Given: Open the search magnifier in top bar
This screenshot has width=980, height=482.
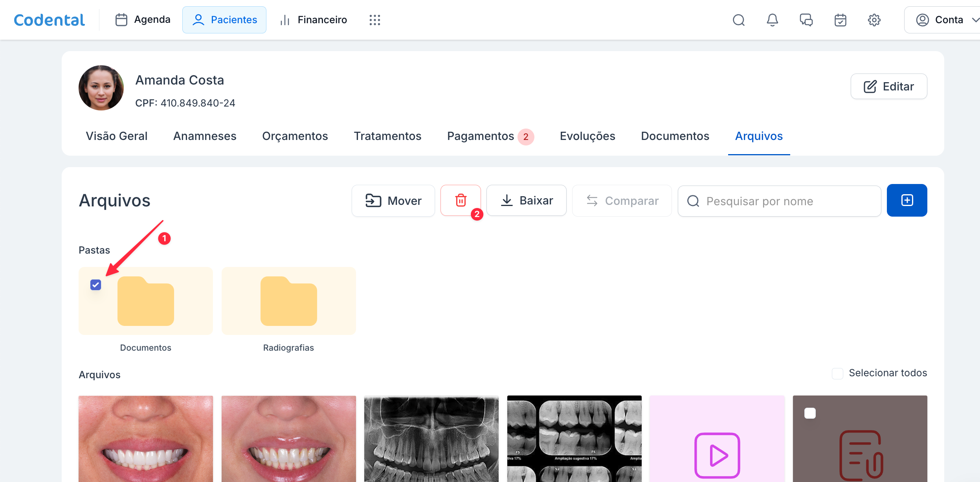Looking at the screenshot, I should tap(739, 20).
